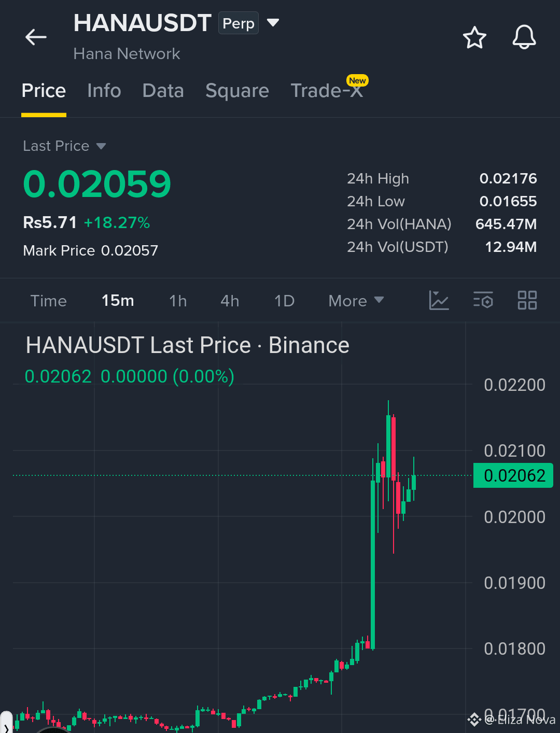This screenshot has width=560, height=733.
Task: Tap the tall green breakout candle
Action: point(373,564)
